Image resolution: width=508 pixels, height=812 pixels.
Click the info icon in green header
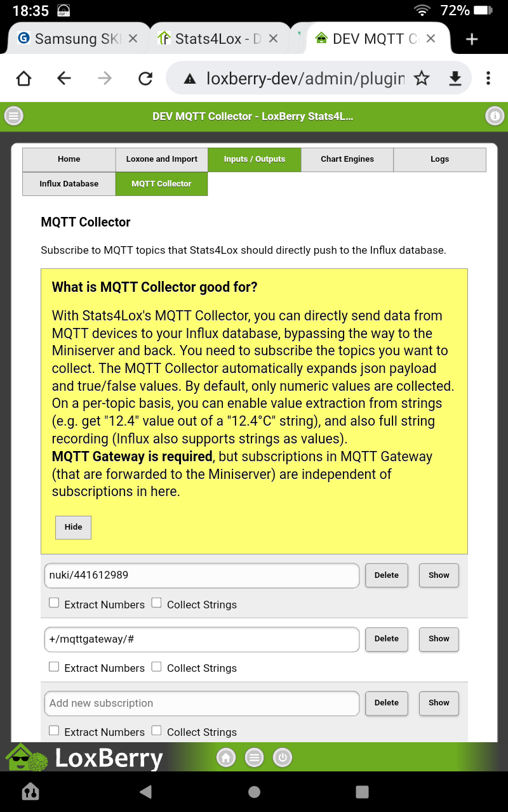494,116
